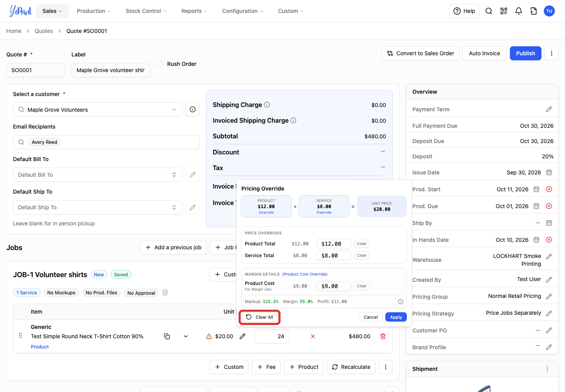This screenshot has height=392, width=565.
Task: Clear the Prod. Start date
Action: [x=549, y=189]
